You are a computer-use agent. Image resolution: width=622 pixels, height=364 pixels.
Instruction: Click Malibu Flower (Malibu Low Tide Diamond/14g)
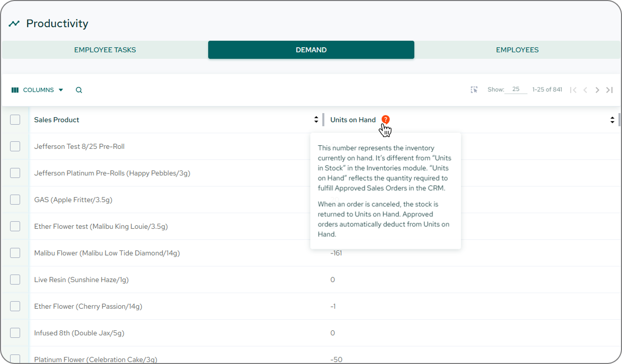[x=107, y=253]
